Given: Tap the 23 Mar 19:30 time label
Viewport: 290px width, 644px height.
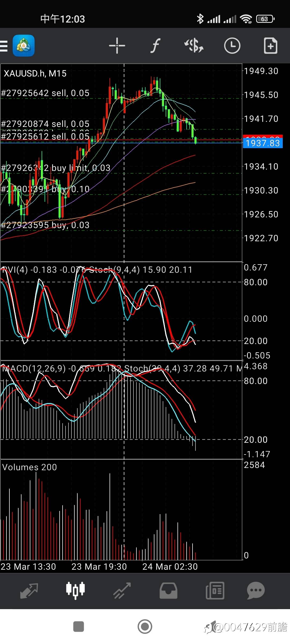Looking at the screenshot, I should [99, 567].
